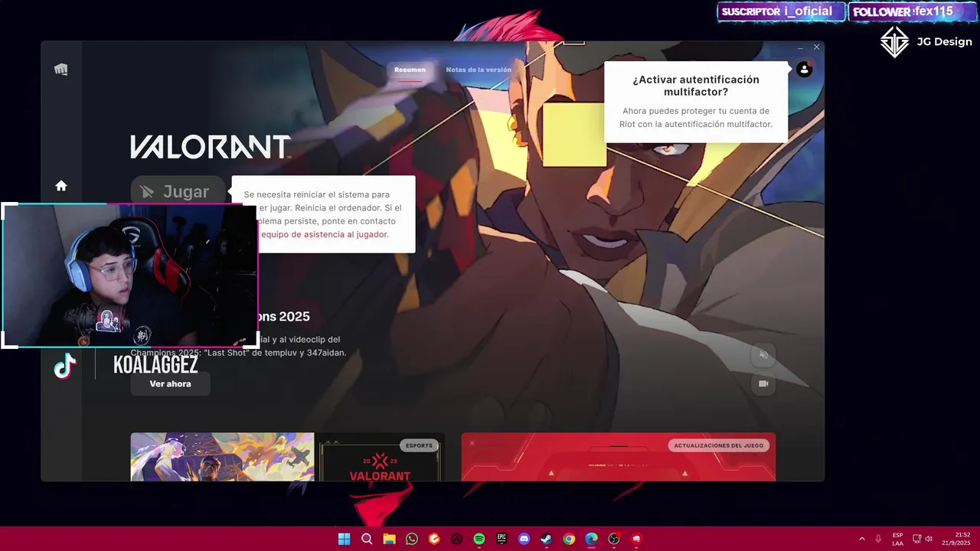Open the Actualizaciones del juego red card
Image resolution: width=980 pixels, height=551 pixels.
[x=619, y=457]
